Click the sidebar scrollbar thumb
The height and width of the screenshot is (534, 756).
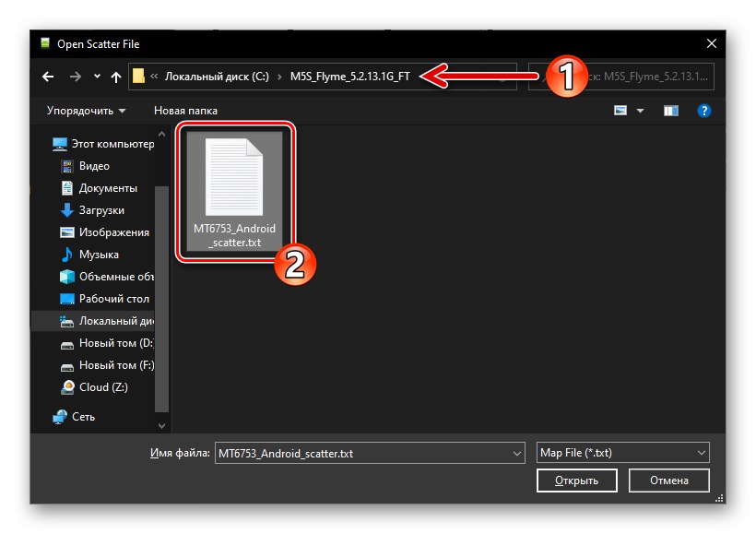tap(161, 299)
